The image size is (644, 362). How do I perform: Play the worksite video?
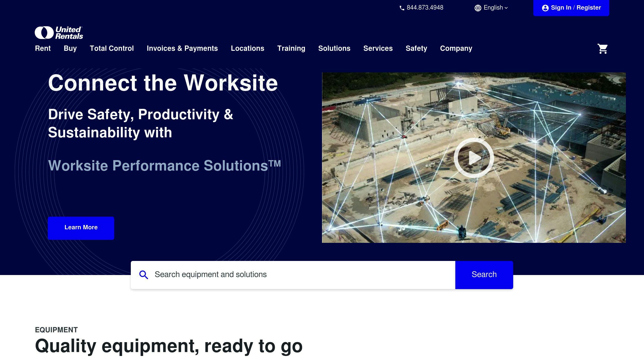click(x=474, y=158)
